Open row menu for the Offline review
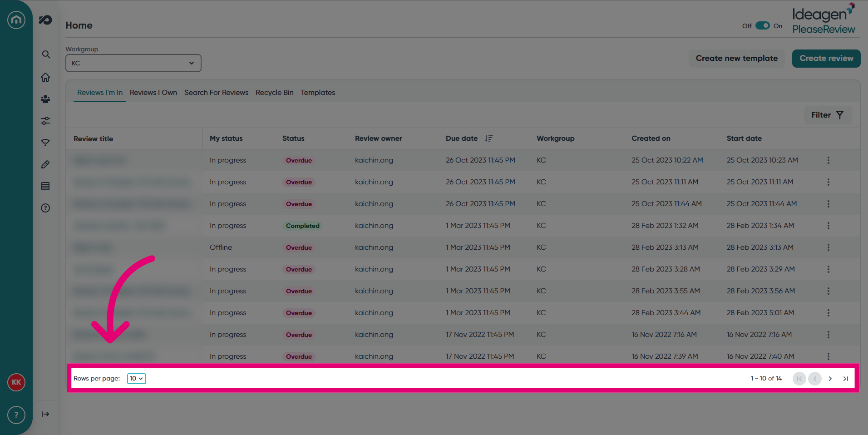This screenshot has width=868, height=435. (829, 247)
